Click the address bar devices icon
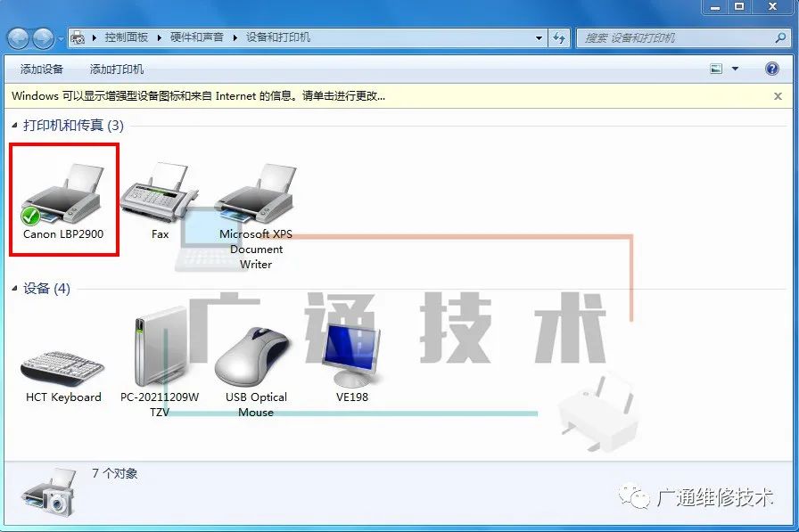 [x=78, y=37]
